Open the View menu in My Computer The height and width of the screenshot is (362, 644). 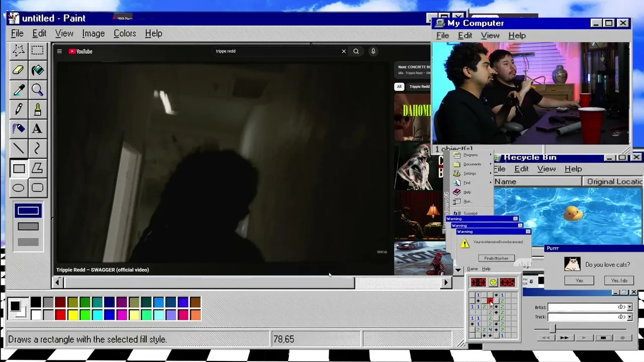(x=490, y=36)
